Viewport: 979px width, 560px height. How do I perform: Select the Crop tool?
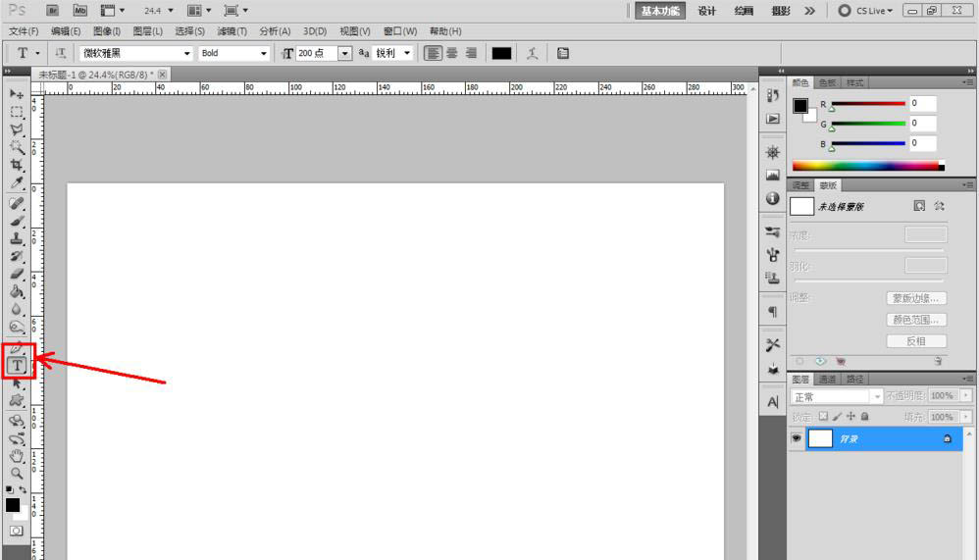point(17,165)
